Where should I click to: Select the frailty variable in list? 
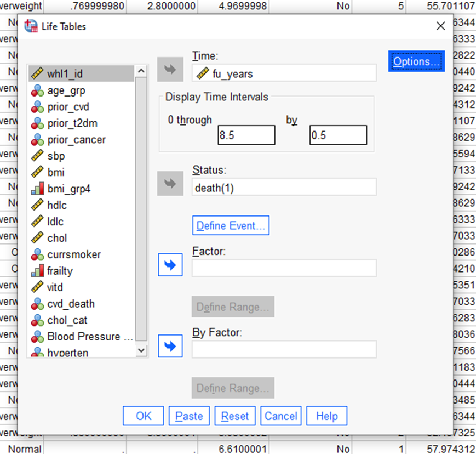coord(60,271)
